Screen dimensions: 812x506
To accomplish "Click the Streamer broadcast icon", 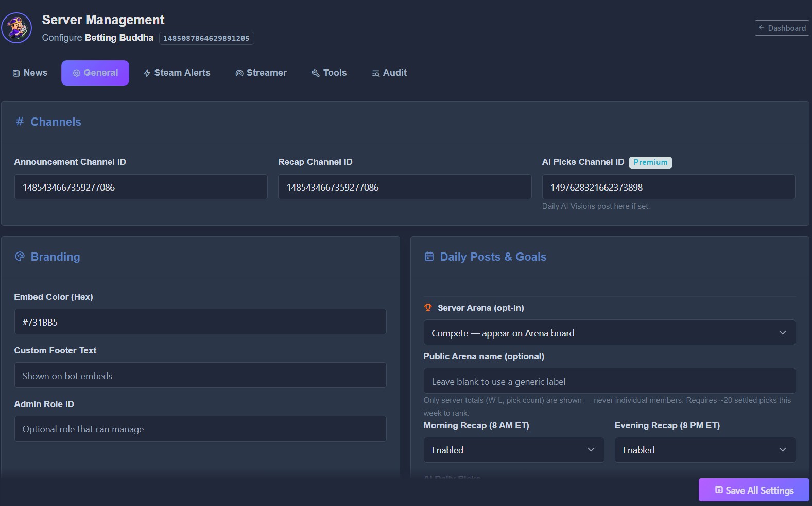I will [x=239, y=73].
